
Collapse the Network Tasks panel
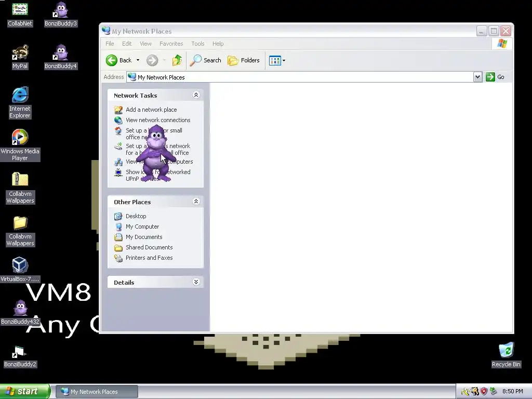[196, 95]
